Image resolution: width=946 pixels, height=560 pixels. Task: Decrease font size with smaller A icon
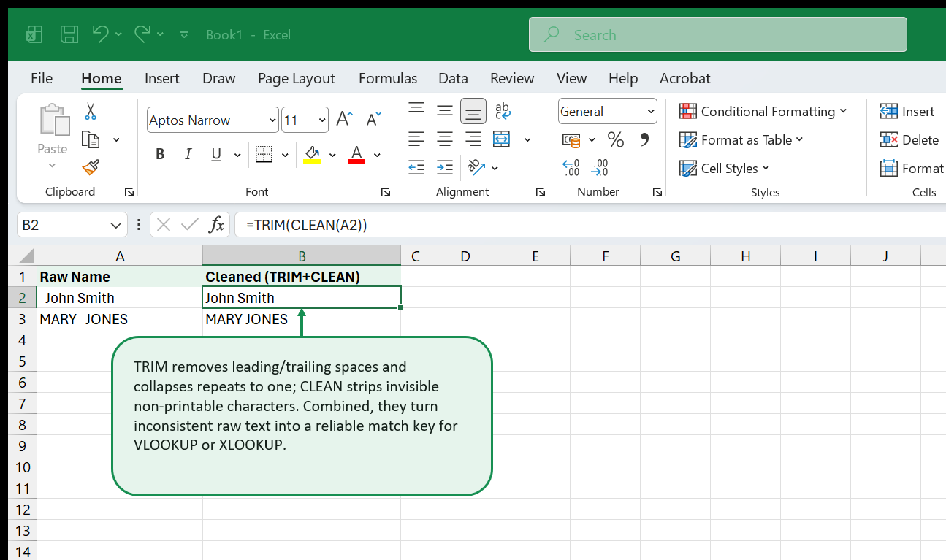(374, 119)
